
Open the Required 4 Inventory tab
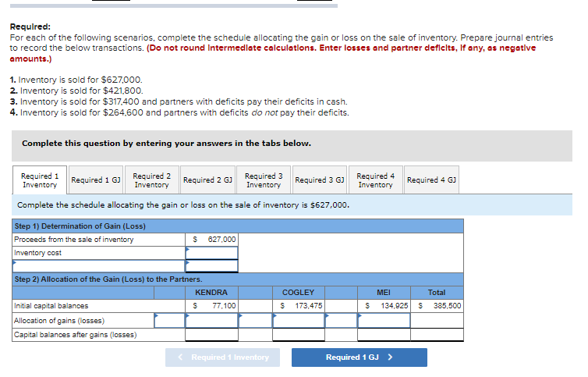tap(376, 180)
